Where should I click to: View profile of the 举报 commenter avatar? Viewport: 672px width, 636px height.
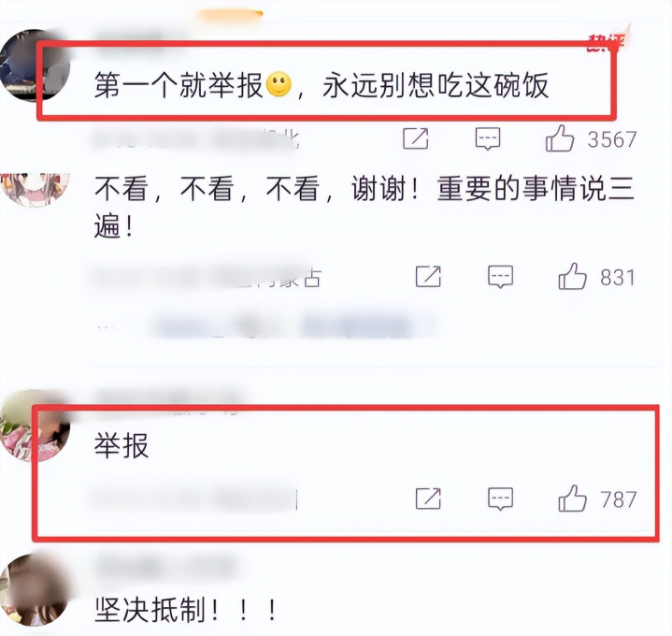35,426
